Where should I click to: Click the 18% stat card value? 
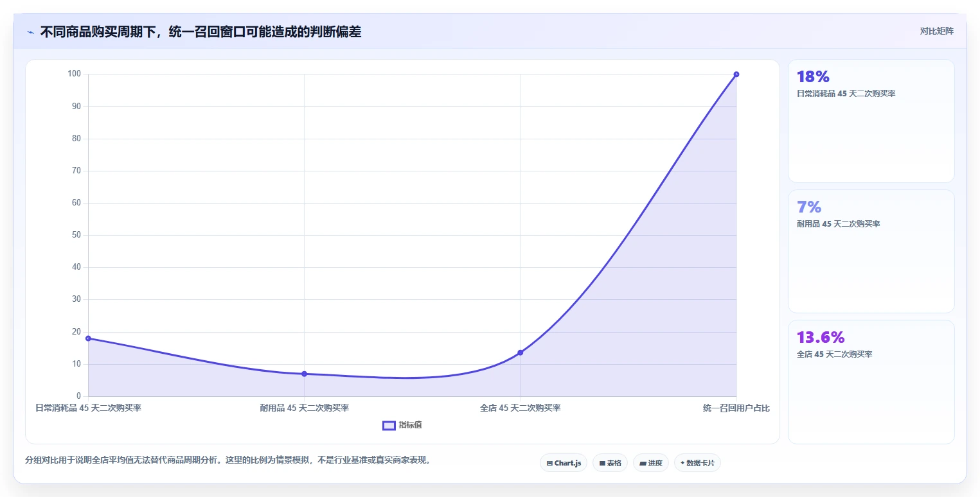(x=813, y=77)
